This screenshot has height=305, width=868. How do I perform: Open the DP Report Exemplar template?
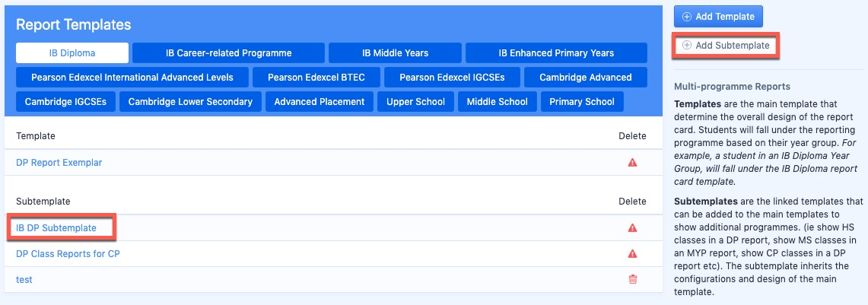59,163
